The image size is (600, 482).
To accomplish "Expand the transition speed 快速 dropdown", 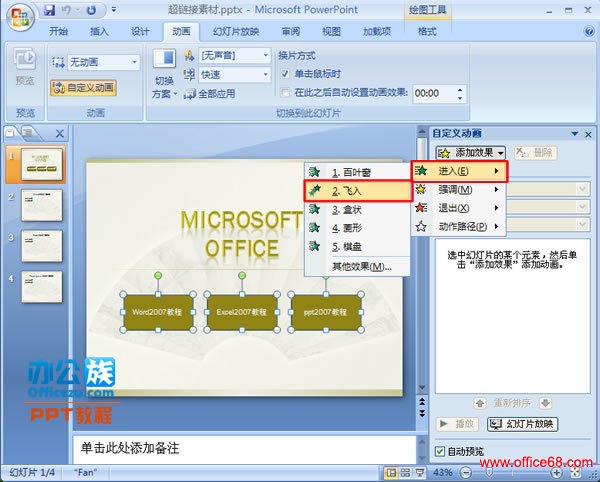I will tap(266, 75).
